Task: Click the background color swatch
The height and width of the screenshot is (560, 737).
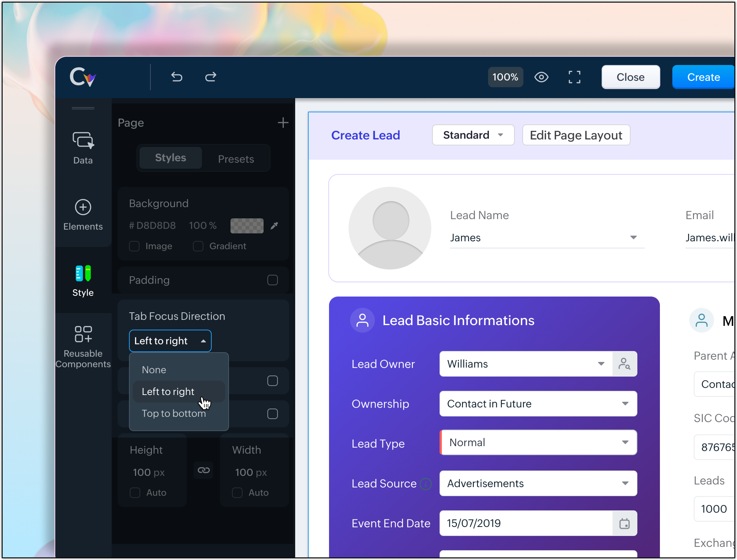Action: click(x=247, y=226)
